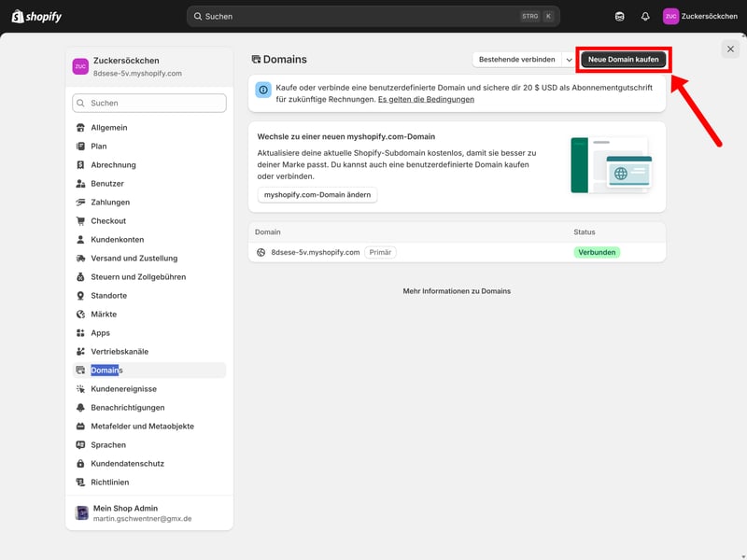The height and width of the screenshot is (560, 747).
Task: Expand the Bestehende verbinden dropdown arrow
Action: (x=569, y=60)
